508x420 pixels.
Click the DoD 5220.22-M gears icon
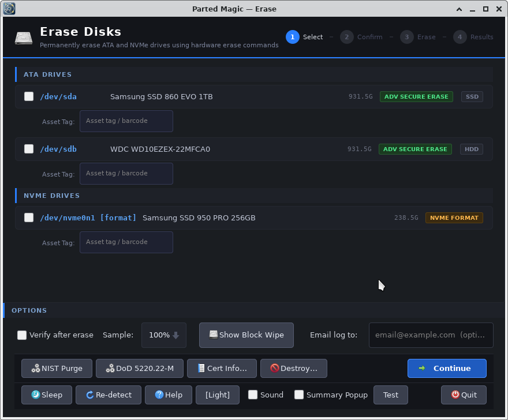pos(110,368)
